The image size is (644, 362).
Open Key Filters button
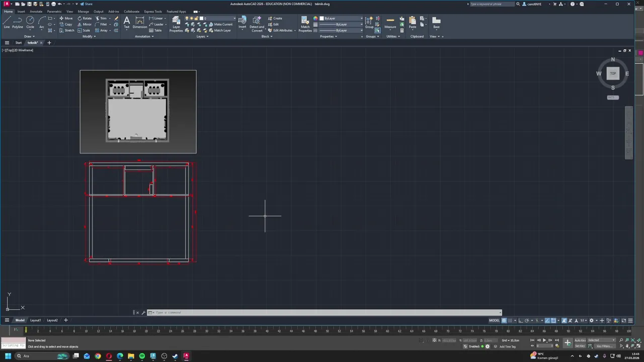tap(604, 346)
